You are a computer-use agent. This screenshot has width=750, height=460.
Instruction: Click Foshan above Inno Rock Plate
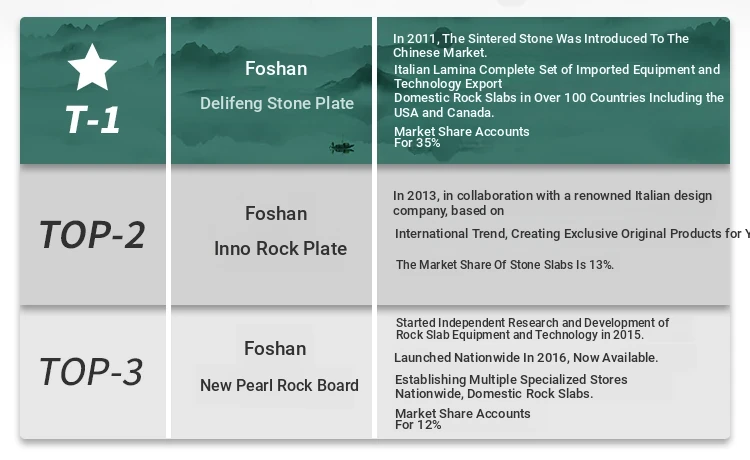(x=276, y=213)
